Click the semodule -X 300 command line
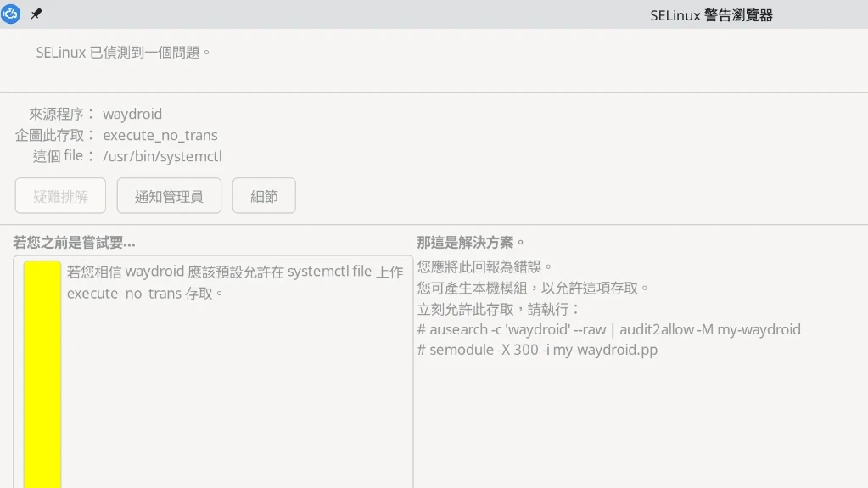This screenshot has height=488, width=868. (x=537, y=350)
